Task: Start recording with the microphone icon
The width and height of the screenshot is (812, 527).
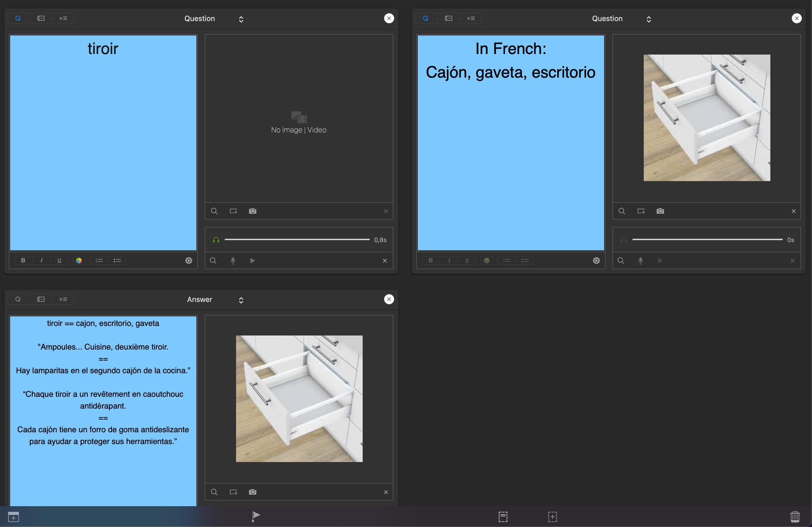Action: [233, 260]
